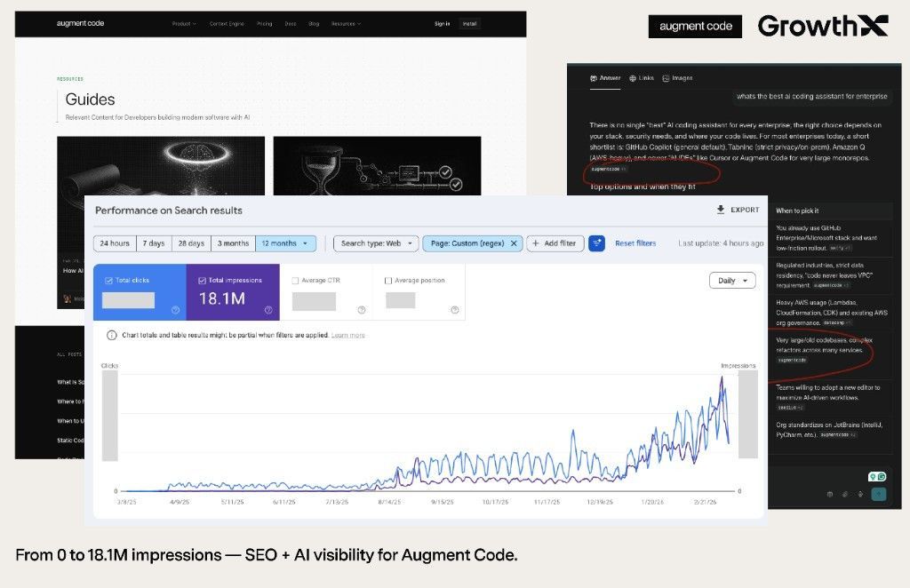
Task: Open Context Engine in the site nav
Action: [x=227, y=24]
